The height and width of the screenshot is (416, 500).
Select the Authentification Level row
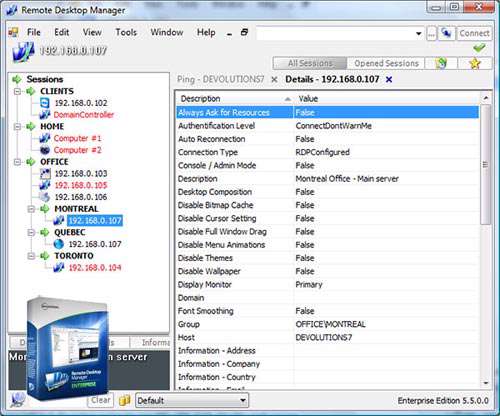(328, 126)
